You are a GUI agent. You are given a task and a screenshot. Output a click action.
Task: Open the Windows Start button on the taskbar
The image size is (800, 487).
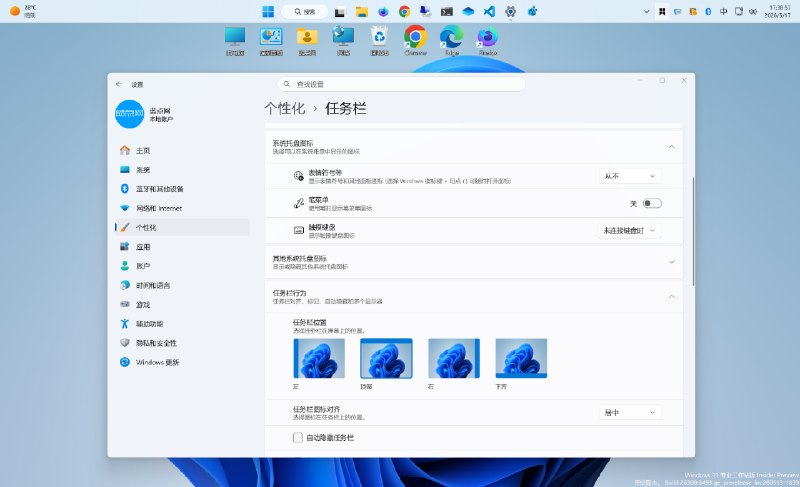coord(268,11)
